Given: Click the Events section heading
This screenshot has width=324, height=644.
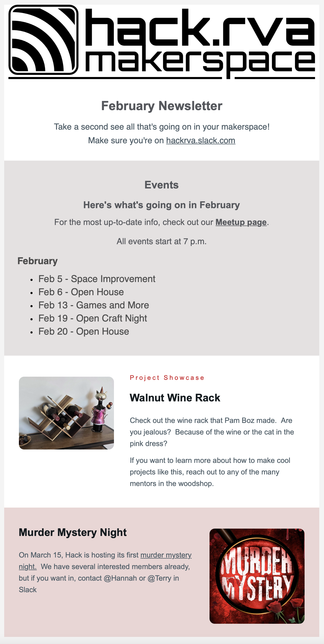Looking at the screenshot, I should click(161, 185).
